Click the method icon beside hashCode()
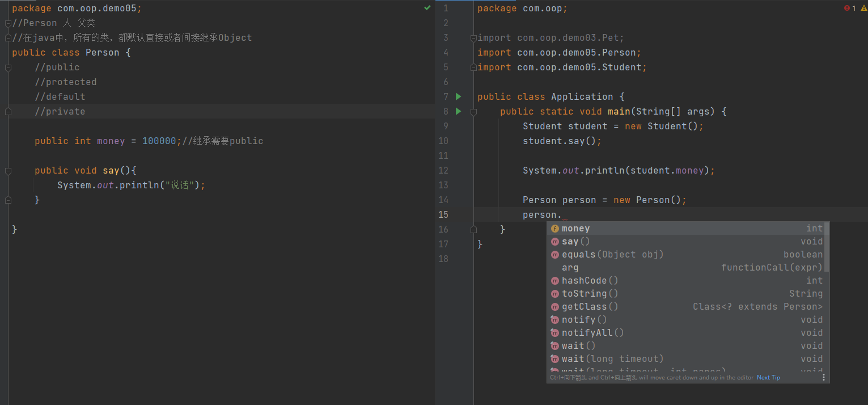868x405 pixels. click(x=554, y=281)
